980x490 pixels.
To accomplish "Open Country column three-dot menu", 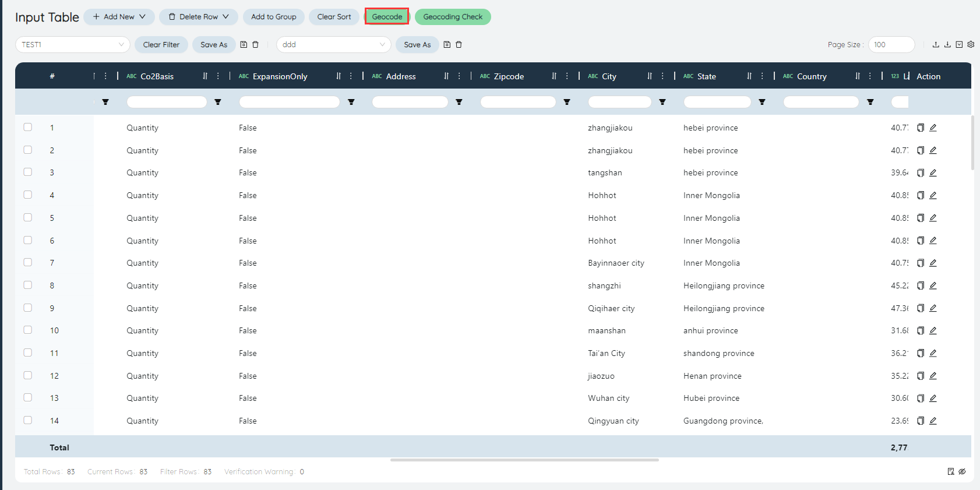I will [870, 76].
